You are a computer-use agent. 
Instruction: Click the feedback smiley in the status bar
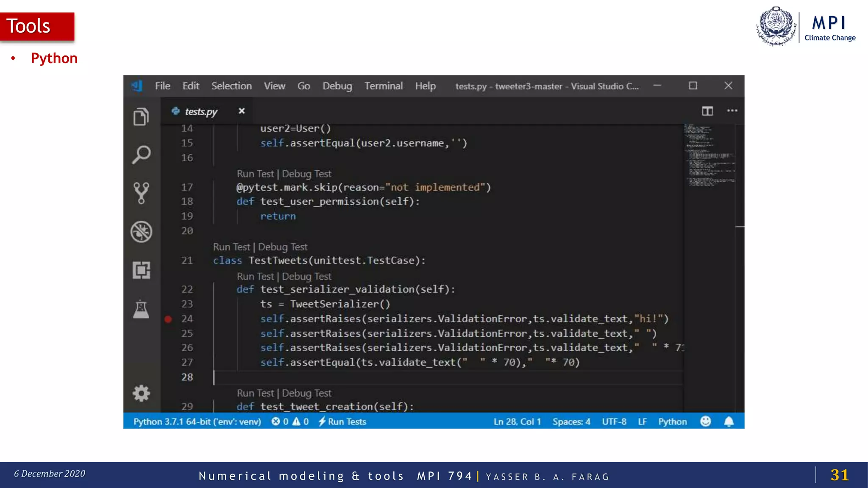pos(706,421)
